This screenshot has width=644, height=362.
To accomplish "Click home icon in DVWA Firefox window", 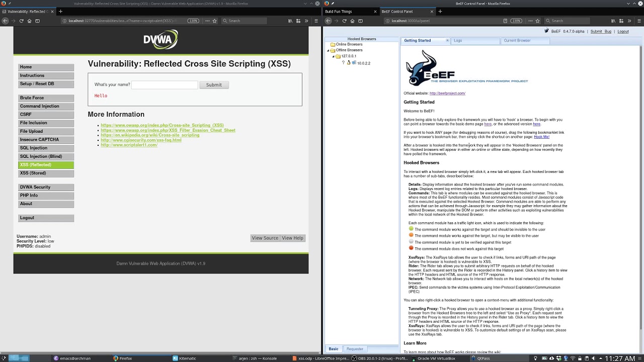I will (29, 21).
